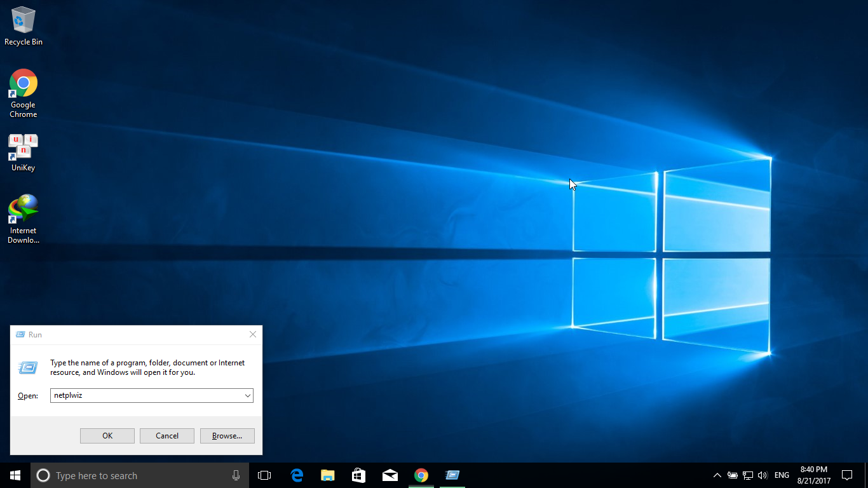Open the Recycle Bin desktop icon
The image size is (868, 488).
click(24, 27)
